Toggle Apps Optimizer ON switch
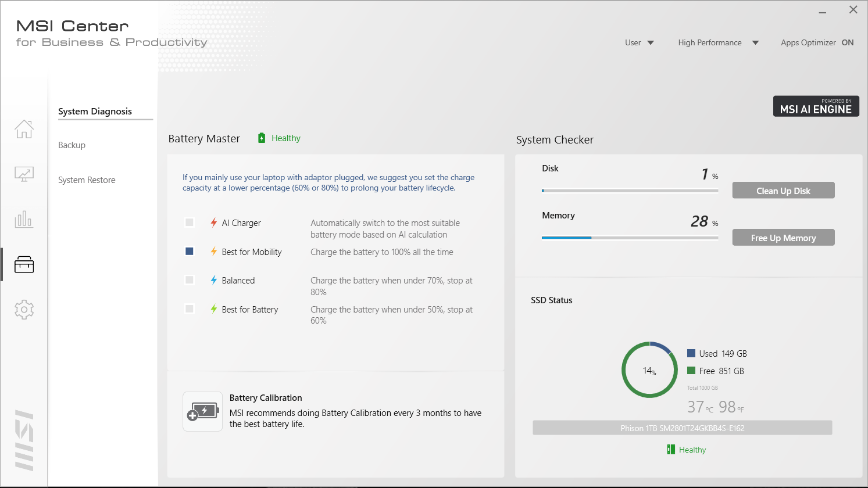The height and width of the screenshot is (488, 868). (847, 42)
